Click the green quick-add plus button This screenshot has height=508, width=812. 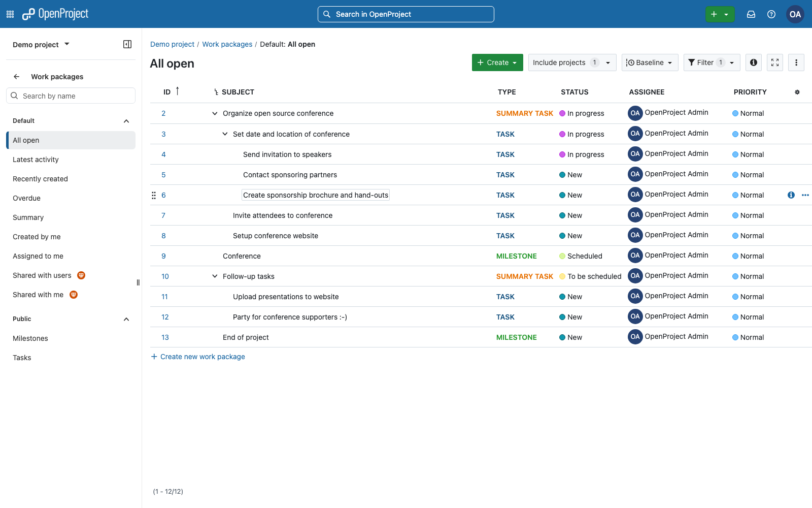click(x=720, y=14)
